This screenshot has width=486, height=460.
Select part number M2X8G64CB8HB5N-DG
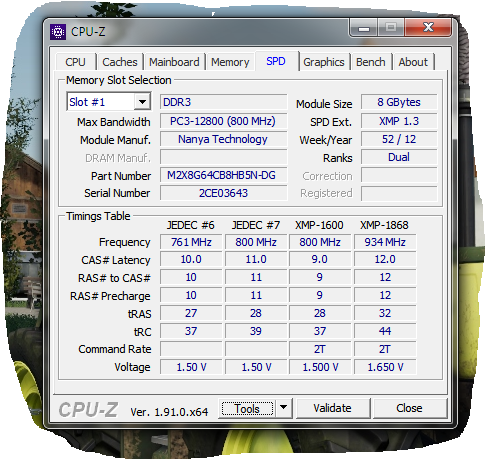[223, 175]
